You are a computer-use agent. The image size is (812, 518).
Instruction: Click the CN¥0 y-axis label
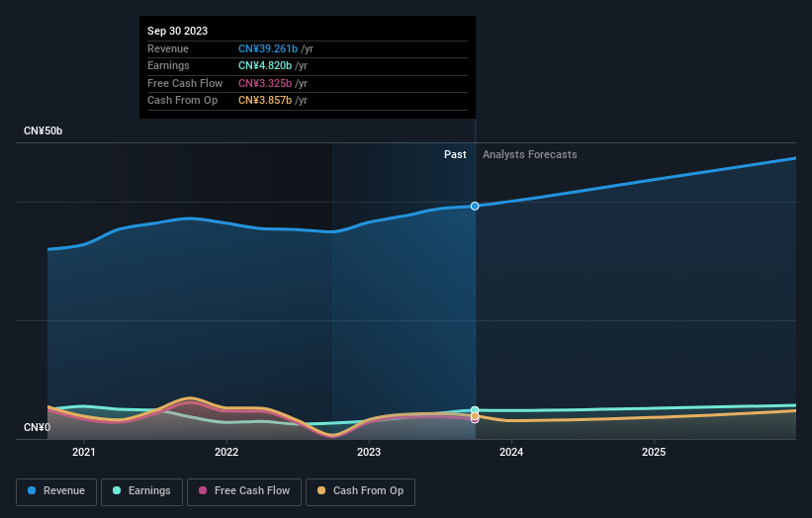coord(37,427)
